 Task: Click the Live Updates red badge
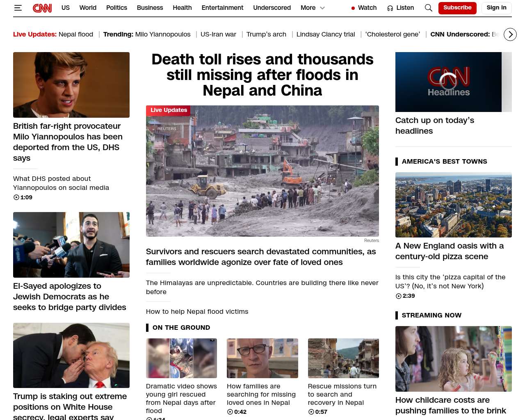click(168, 110)
